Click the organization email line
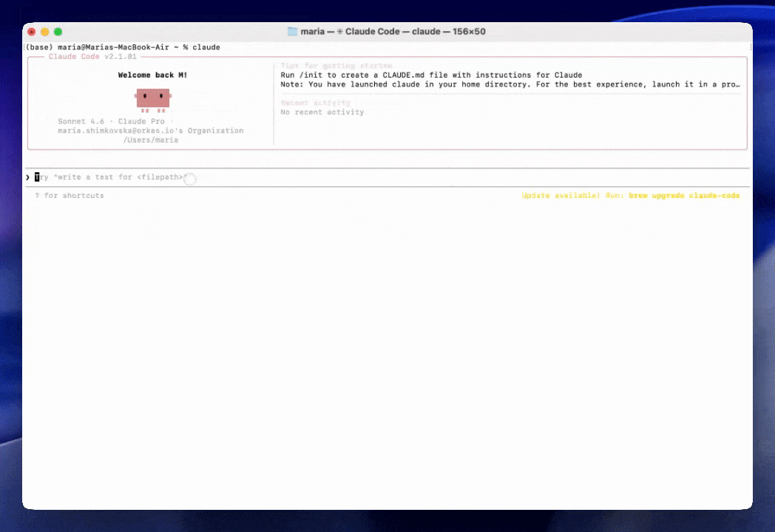The image size is (775, 532). (x=150, y=131)
